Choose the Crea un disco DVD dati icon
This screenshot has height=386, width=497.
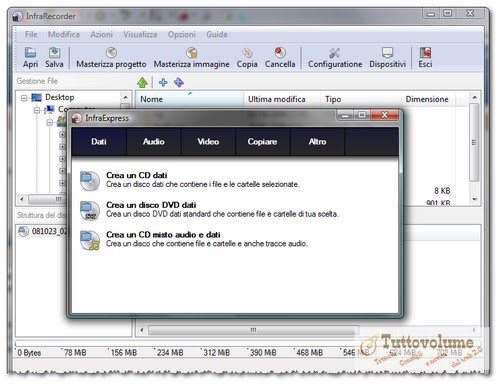click(x=90, y=210)
